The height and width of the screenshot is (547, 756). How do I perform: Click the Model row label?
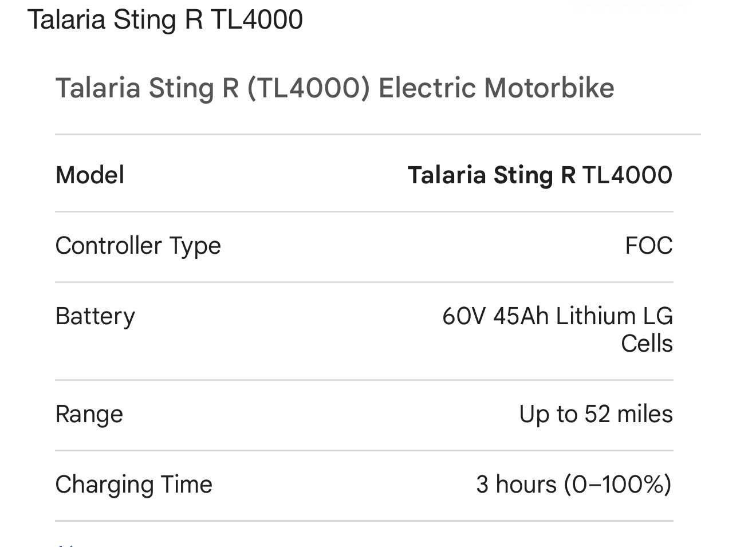[90, 175]
